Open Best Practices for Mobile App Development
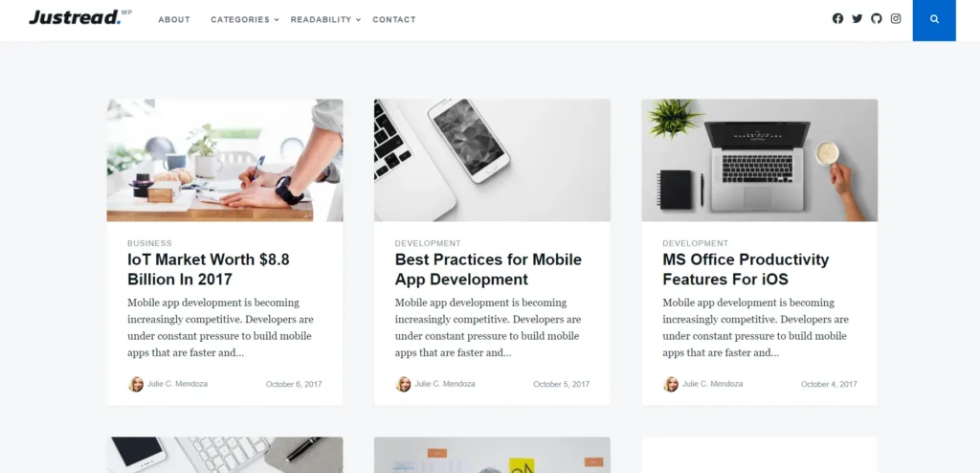The height and width of the screenshot is (473, 980). point(488,269)
